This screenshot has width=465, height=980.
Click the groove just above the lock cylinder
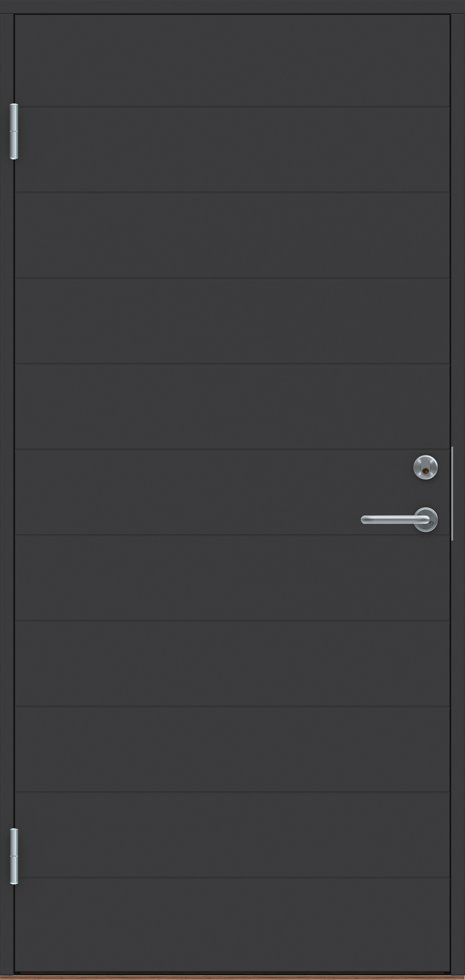coord(232,449)
